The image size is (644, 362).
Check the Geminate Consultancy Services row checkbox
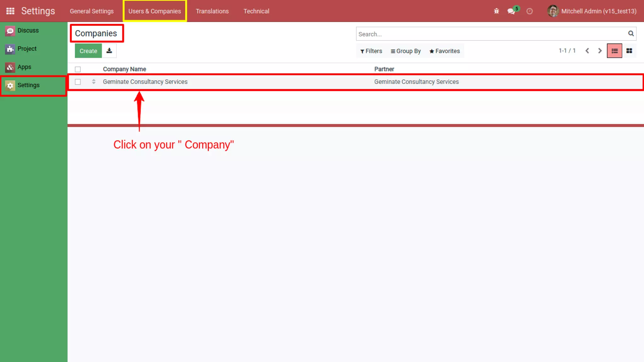78,82
